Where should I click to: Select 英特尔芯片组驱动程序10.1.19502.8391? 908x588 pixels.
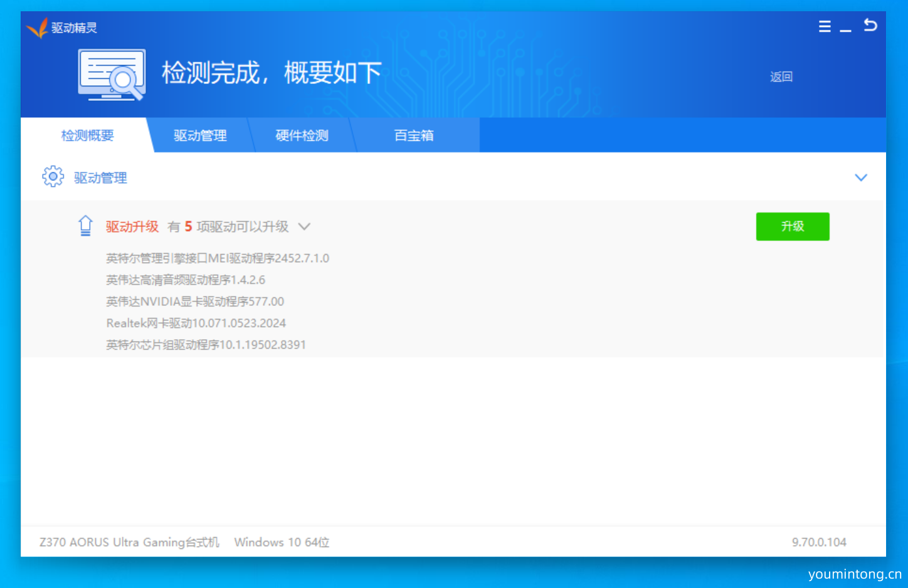click(206, 345)
